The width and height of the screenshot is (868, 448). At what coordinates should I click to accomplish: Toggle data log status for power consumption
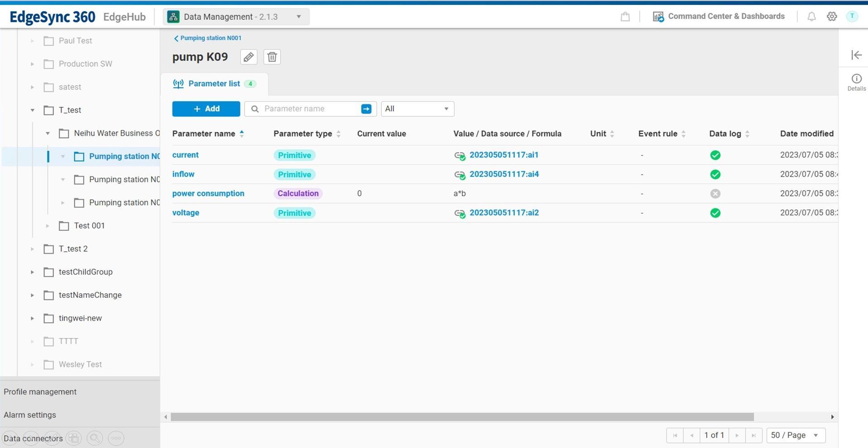coord(715,194)
